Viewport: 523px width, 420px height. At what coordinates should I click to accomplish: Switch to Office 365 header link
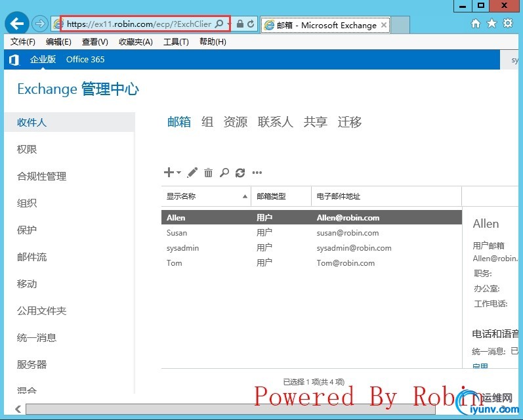[x=85, y=59]
